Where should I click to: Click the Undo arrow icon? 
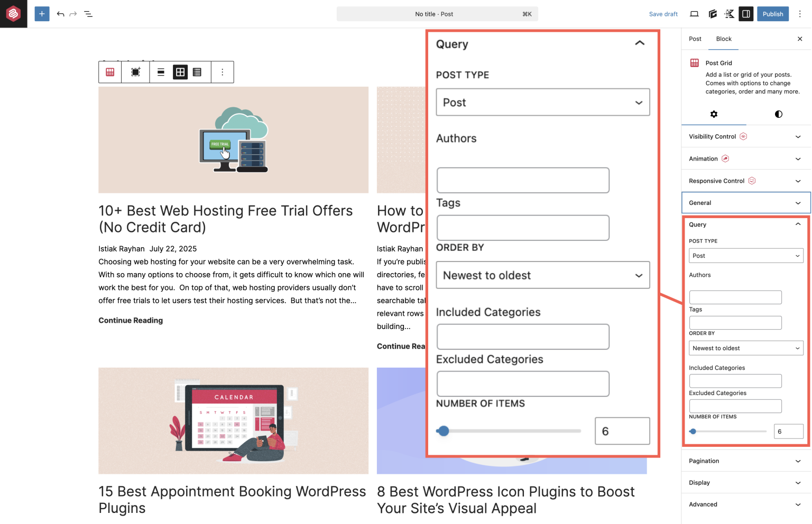pyautogui.click(x=60, y=14)
